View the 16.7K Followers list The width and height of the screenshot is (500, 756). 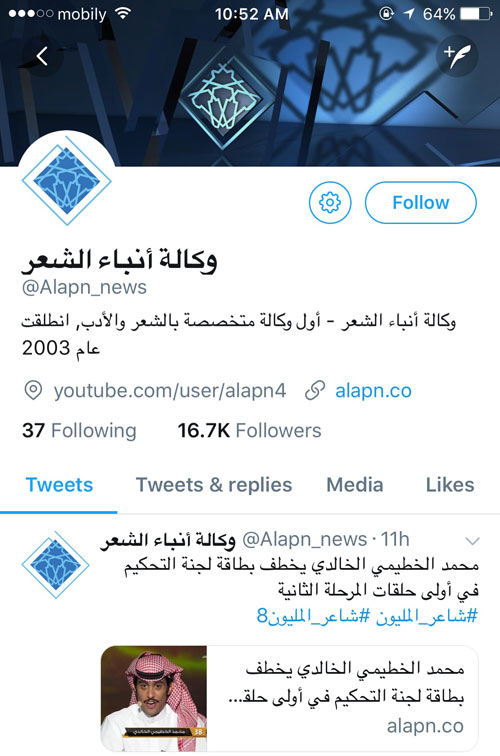point(249,431)
